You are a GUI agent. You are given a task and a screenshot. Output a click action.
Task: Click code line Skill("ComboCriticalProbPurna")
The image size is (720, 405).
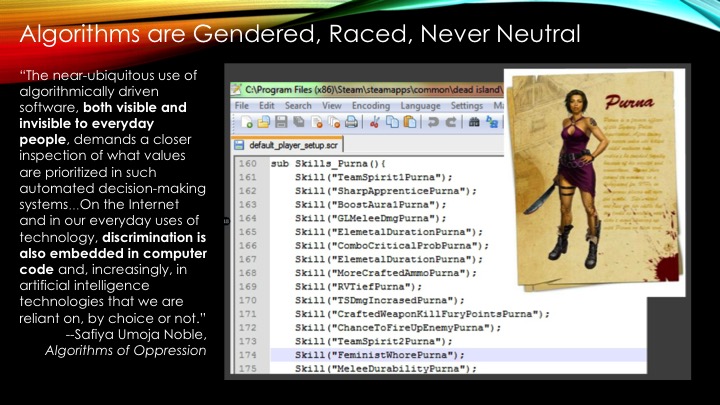tap(392, 246)
